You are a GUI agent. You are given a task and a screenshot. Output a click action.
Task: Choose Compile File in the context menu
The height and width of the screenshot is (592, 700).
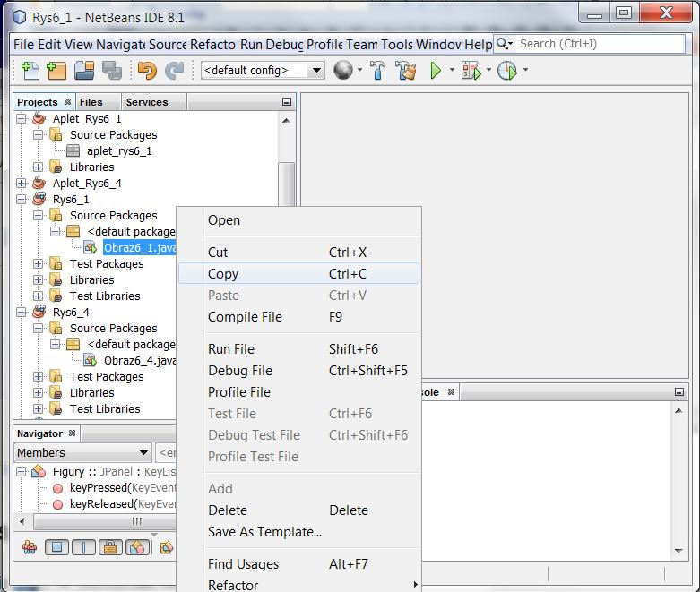(x=298, y=317)
